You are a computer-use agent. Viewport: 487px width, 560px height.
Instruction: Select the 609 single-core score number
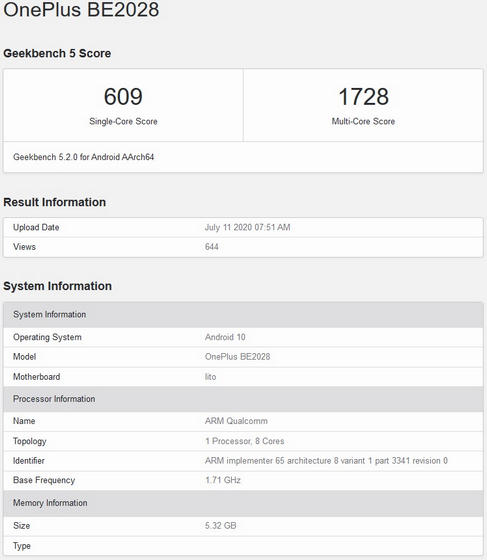coord(123,96)
